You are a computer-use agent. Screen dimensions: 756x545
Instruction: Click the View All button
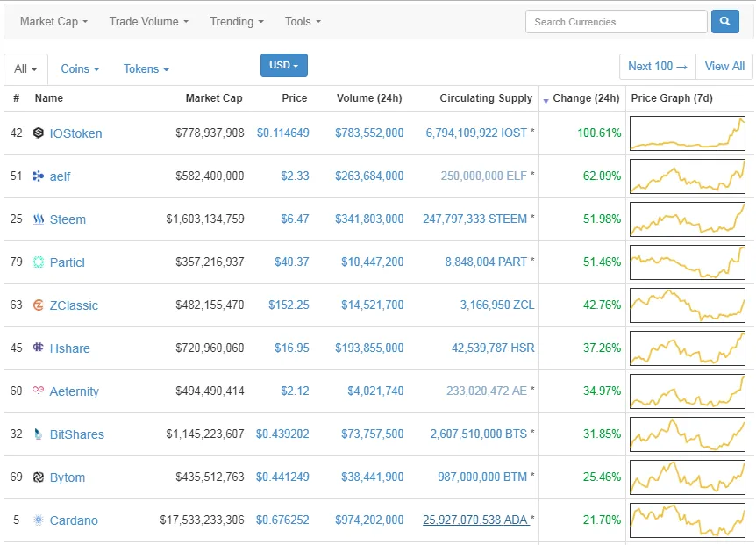click(x=724, y=66)
